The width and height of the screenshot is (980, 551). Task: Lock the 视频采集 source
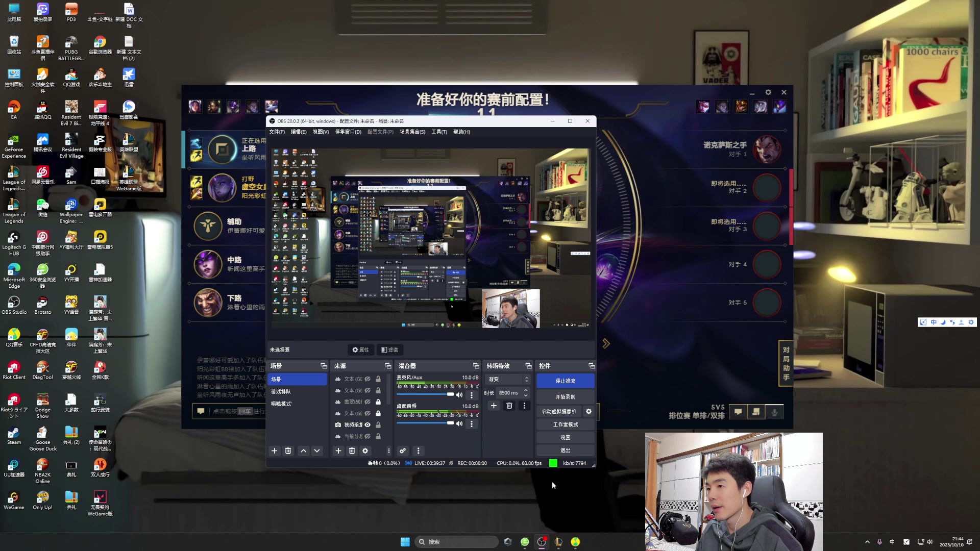click(x=378, y=425)
